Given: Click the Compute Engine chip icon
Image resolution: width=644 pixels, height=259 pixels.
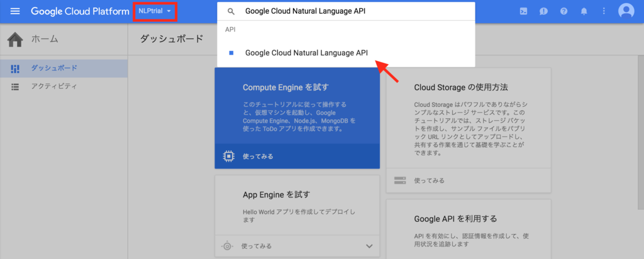Looking at the screenshot, I should [228, 157].
